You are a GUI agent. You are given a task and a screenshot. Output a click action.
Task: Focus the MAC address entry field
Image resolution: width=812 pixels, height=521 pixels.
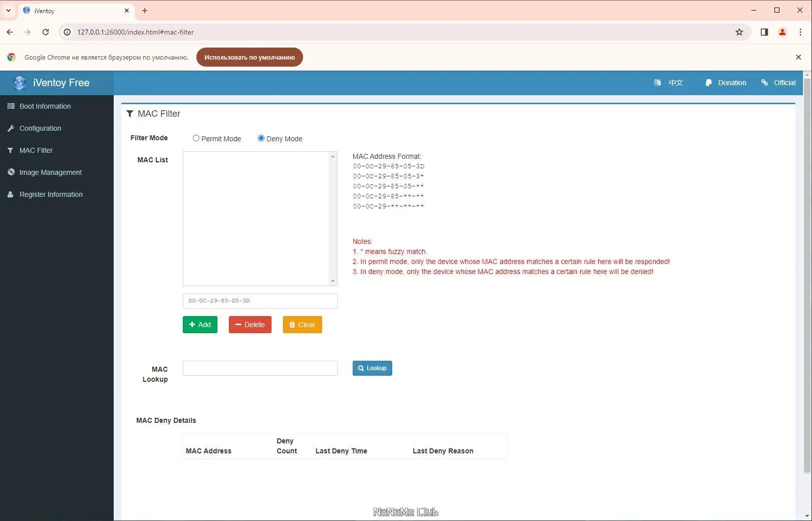[260, 301]
